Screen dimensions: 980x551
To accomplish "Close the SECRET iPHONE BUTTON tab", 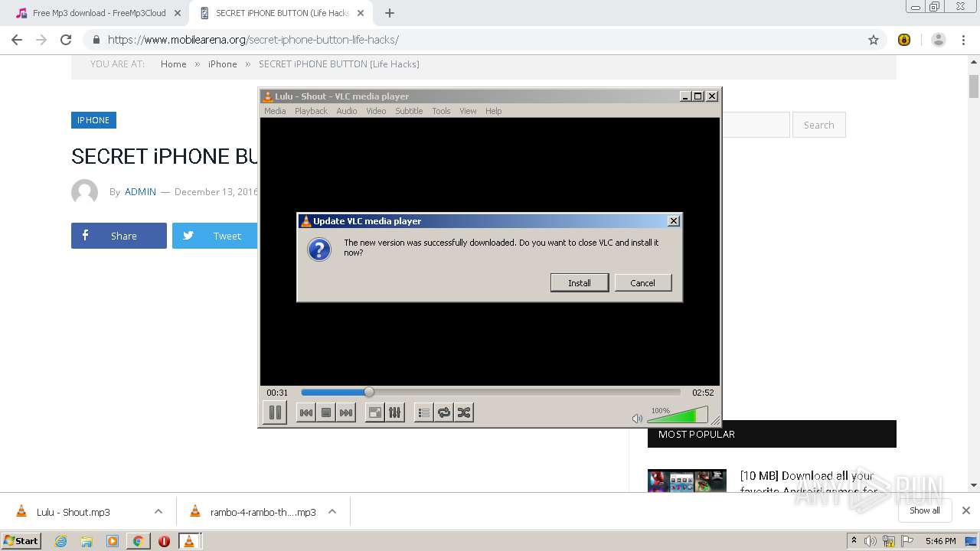I will (361, 13).
